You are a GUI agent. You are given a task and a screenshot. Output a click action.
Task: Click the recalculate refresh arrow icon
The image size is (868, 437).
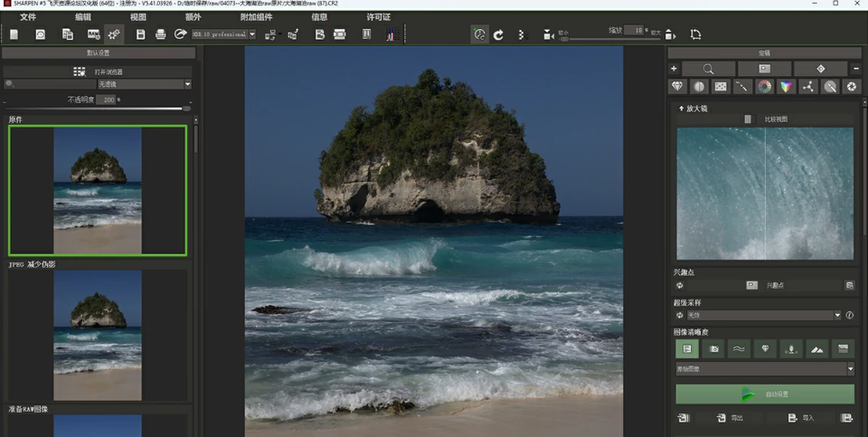[x=499, y=35]
